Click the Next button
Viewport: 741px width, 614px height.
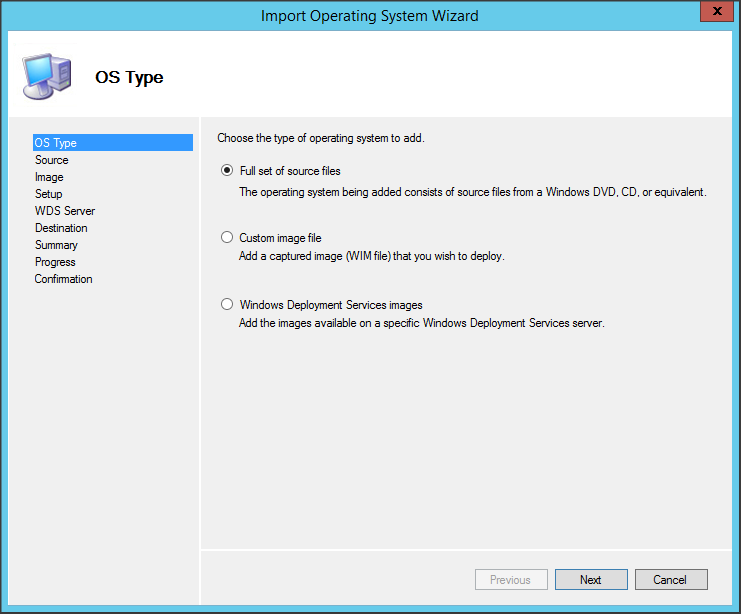(591, 580)
